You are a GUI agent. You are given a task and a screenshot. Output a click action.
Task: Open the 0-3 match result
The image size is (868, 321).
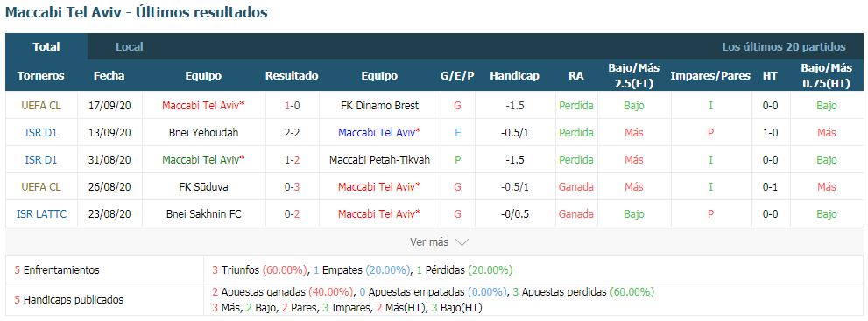[x=293, y=187]
